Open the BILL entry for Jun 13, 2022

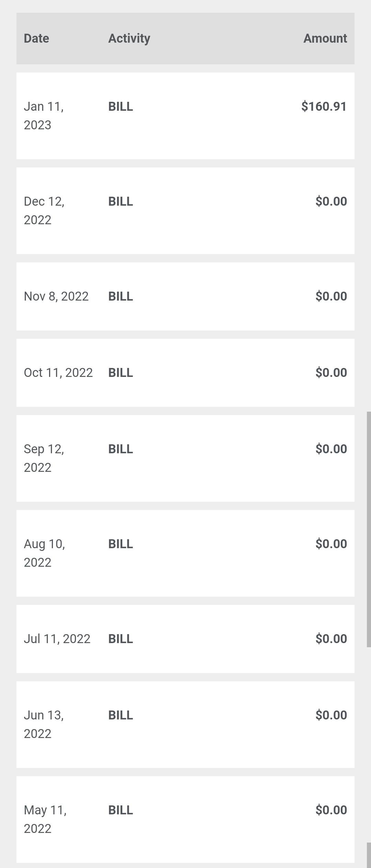121,715
